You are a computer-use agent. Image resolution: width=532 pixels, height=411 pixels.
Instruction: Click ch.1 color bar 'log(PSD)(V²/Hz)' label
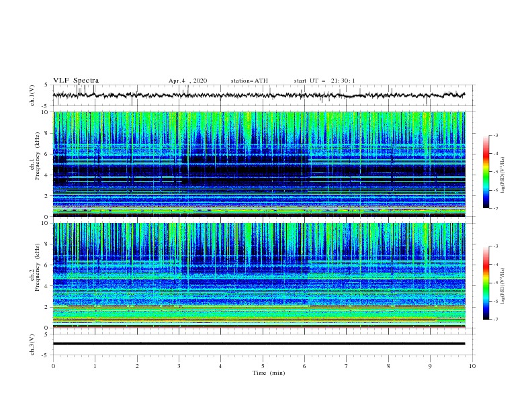tap(503, 175)
